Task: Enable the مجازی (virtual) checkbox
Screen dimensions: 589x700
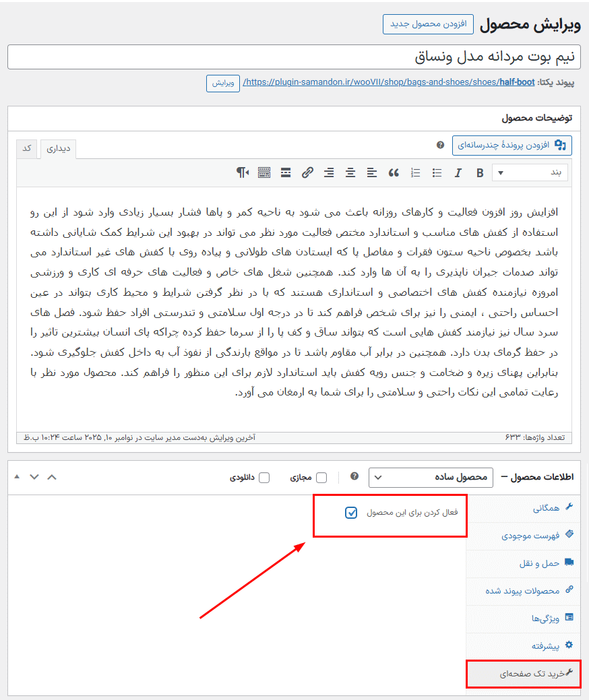Action: tap(321, 478)
